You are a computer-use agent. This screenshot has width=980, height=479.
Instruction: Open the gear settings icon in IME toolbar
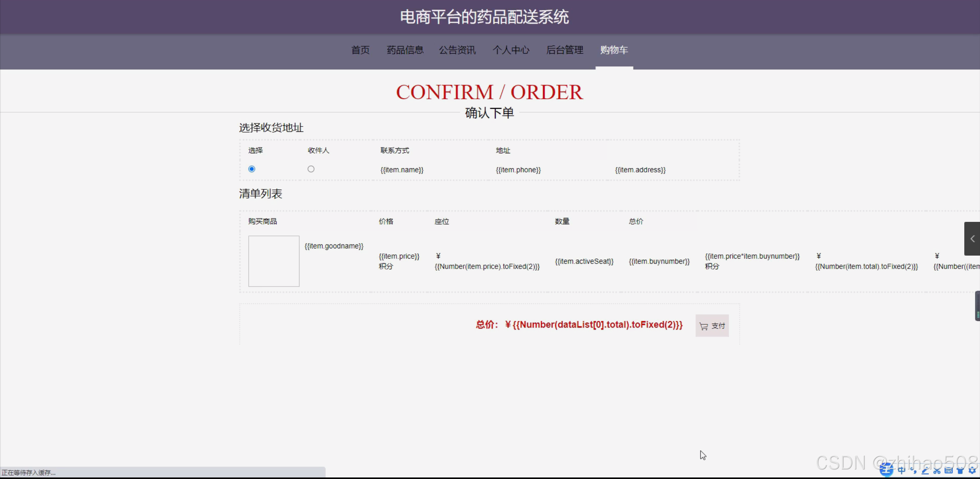pos(972,471)
